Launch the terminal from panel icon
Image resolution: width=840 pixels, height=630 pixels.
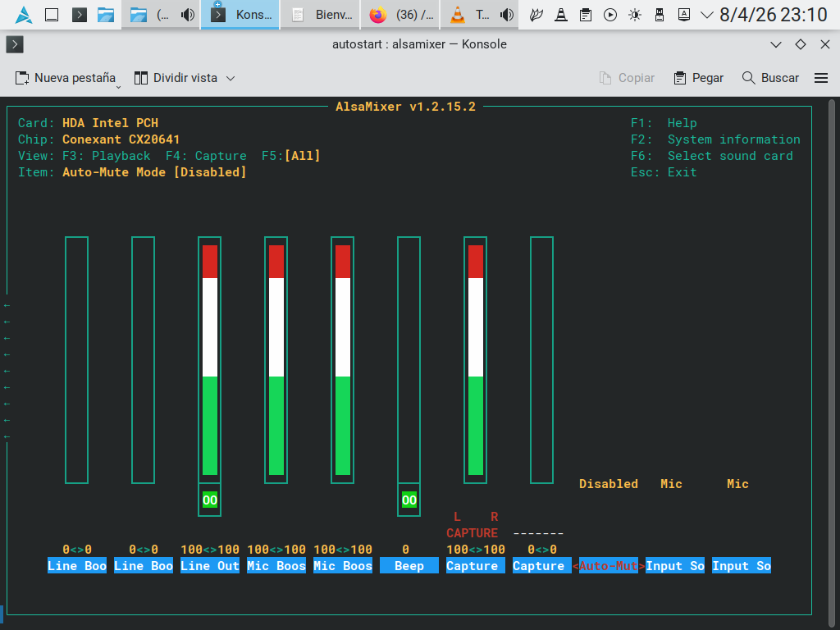point(79,15)
